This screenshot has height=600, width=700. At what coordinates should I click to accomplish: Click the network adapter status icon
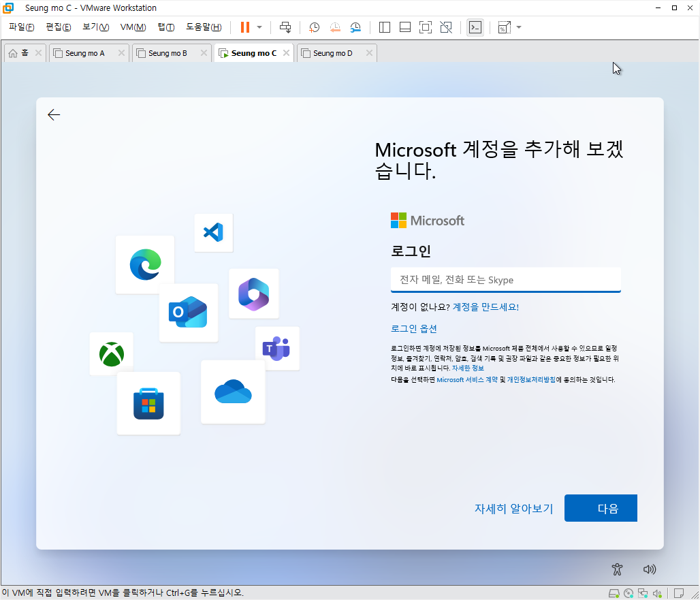point(642,593)
